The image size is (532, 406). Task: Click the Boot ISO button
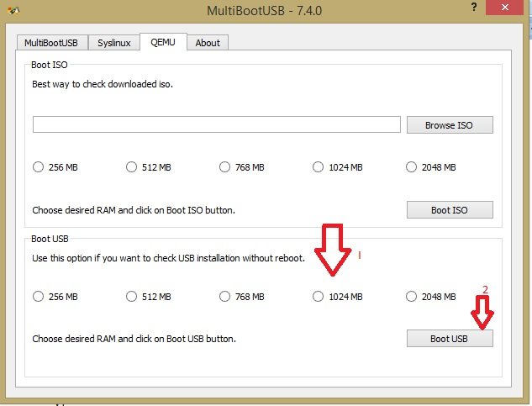point(450,210)
